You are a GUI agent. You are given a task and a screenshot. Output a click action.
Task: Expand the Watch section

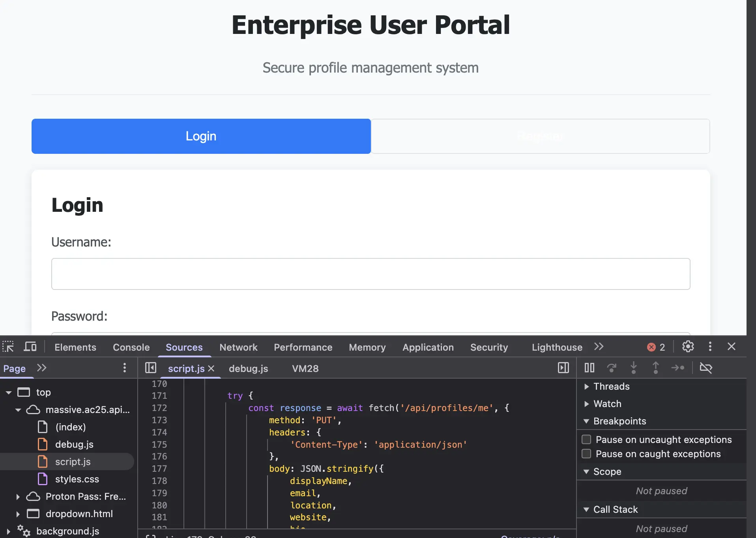[x=586, y=404]
